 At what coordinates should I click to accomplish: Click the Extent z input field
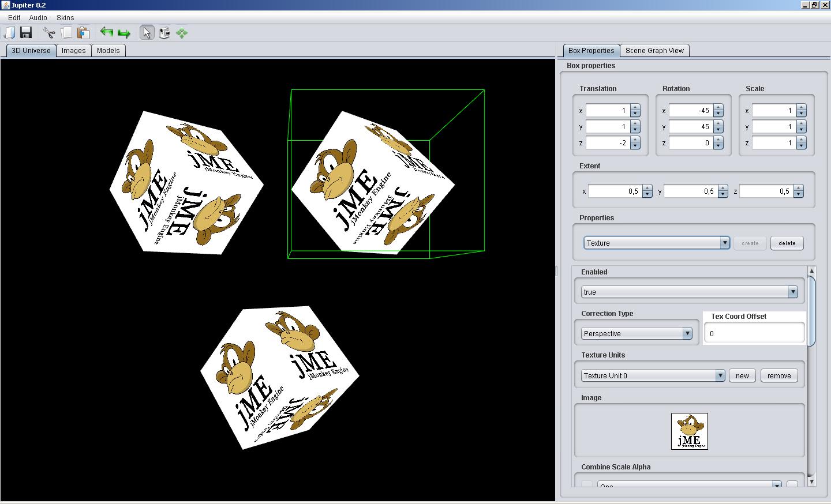click(766, 191)
